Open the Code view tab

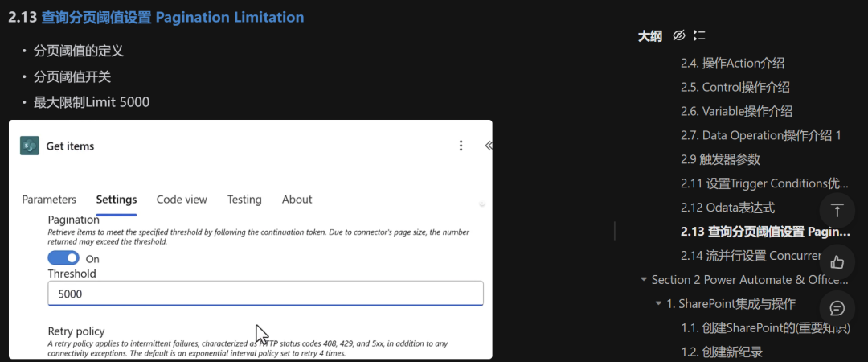182,200
